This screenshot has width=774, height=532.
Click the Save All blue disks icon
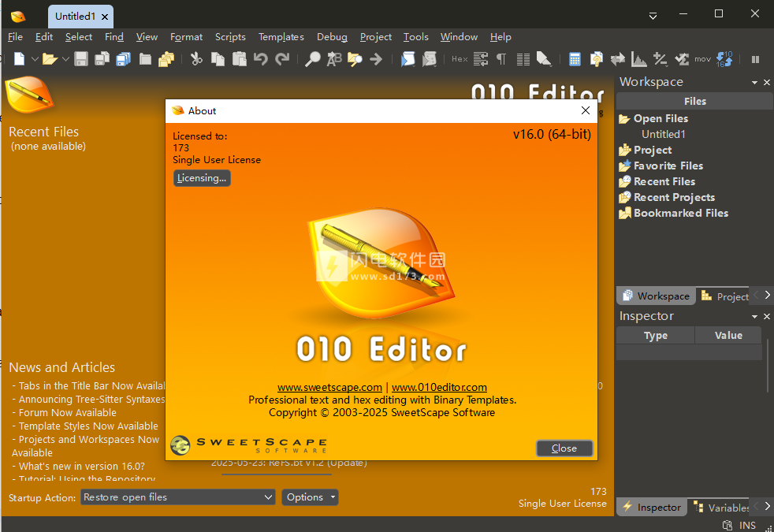tap(124, 59)
